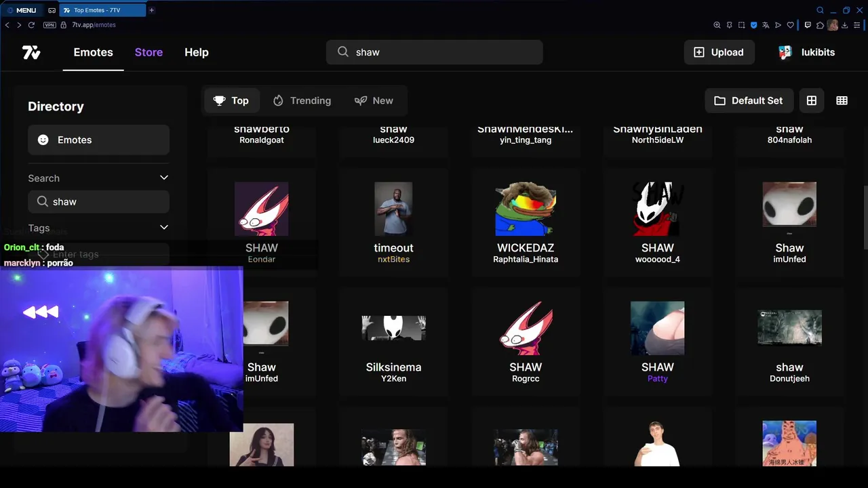Click the 7TV logo
This screenshot has height=488, width=868.
(x=31, y=52)
